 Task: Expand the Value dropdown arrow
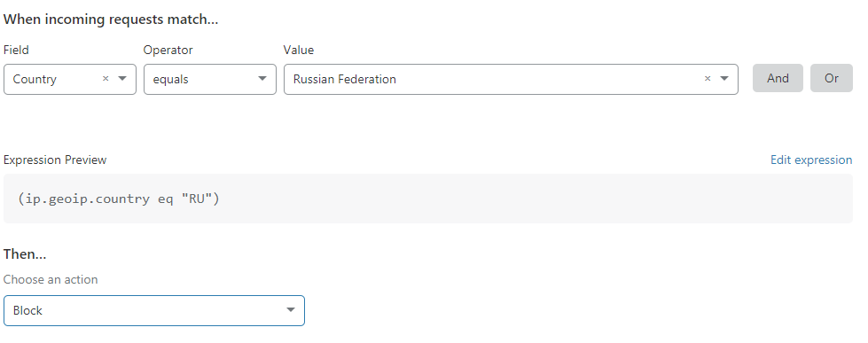[x=724, y=79]
